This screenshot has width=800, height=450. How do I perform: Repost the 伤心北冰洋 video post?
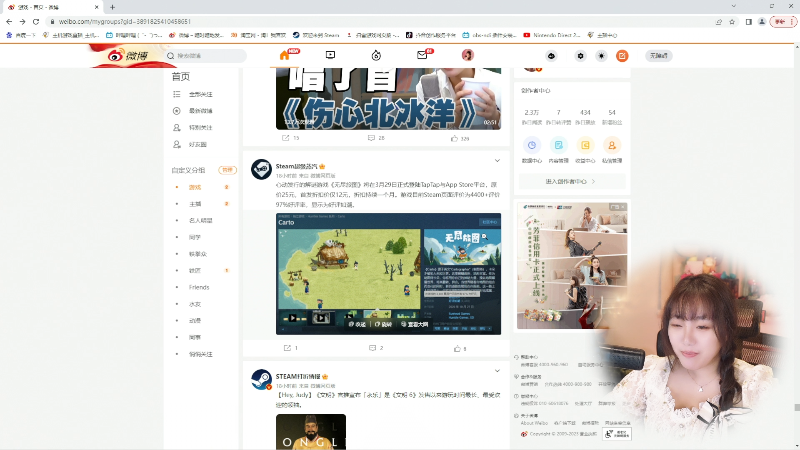point(290,138)
